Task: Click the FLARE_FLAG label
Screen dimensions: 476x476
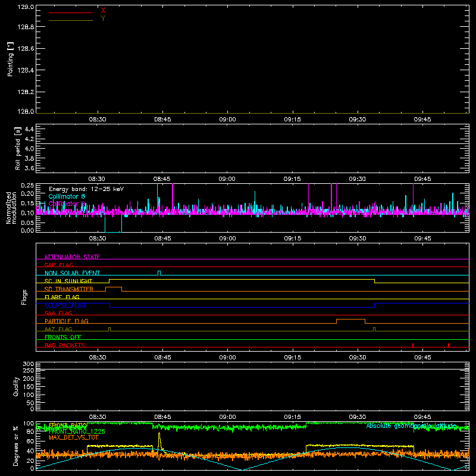Action: point(62,297)
